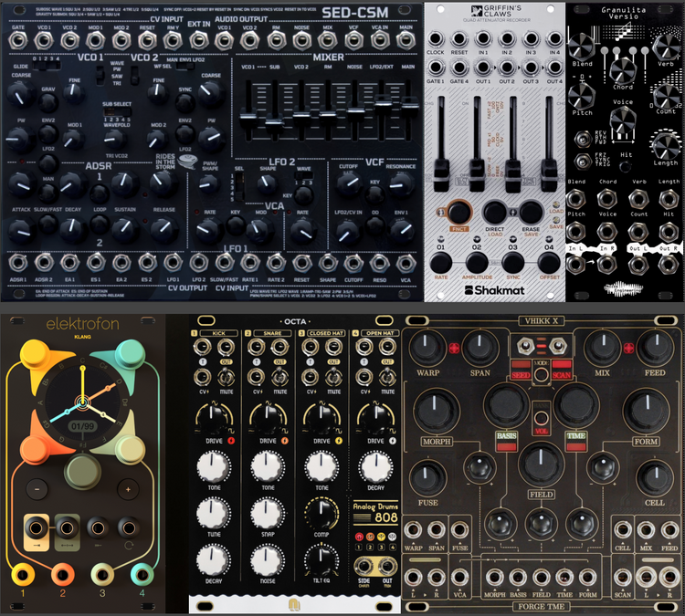Viewport: 685px width, 616px height.
Task: Click the red crosshair icon beside WARP knob
Action: (x=453, y=350)
